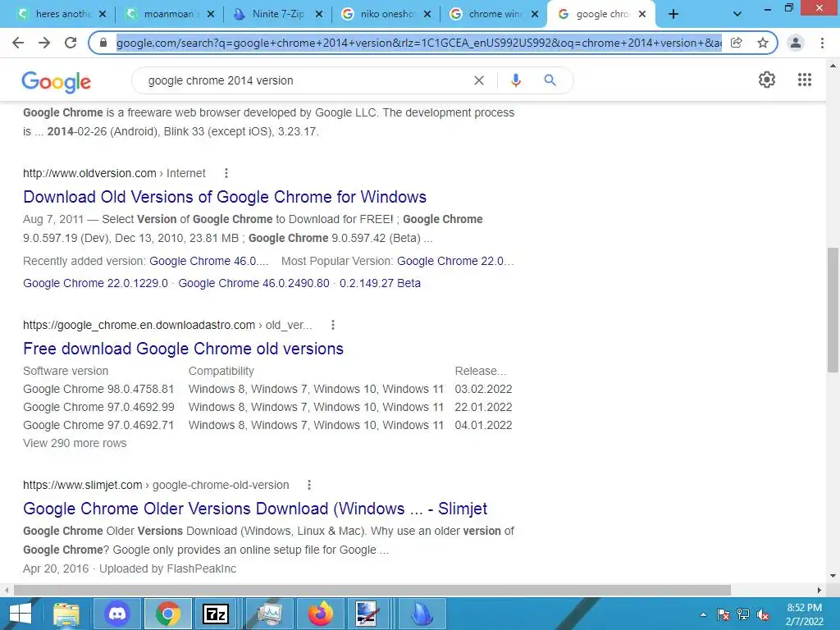Click the Google Chrome 97.0.4692.99 row
The height and width of the screenshot is (630, 840).
point(267,407)
